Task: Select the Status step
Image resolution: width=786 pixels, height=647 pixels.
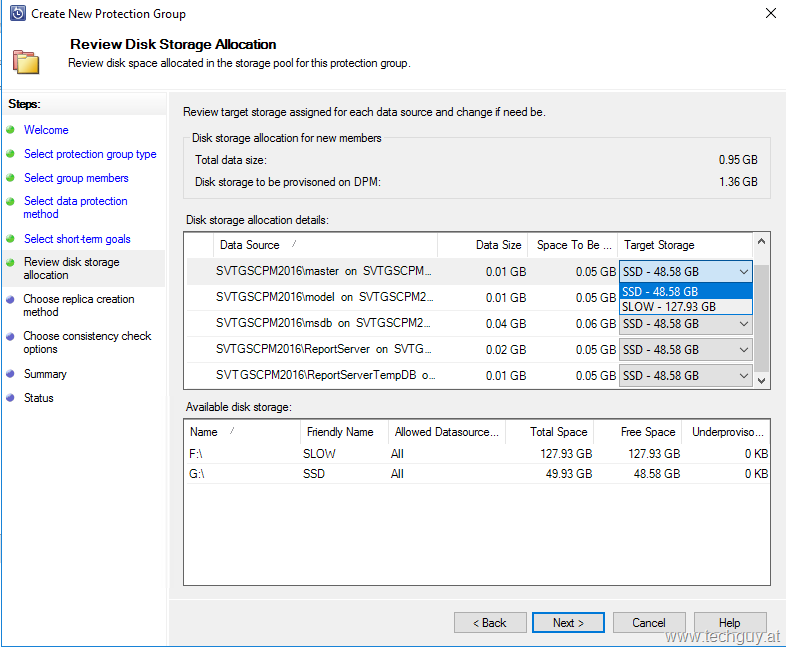Action: [39, 398]
